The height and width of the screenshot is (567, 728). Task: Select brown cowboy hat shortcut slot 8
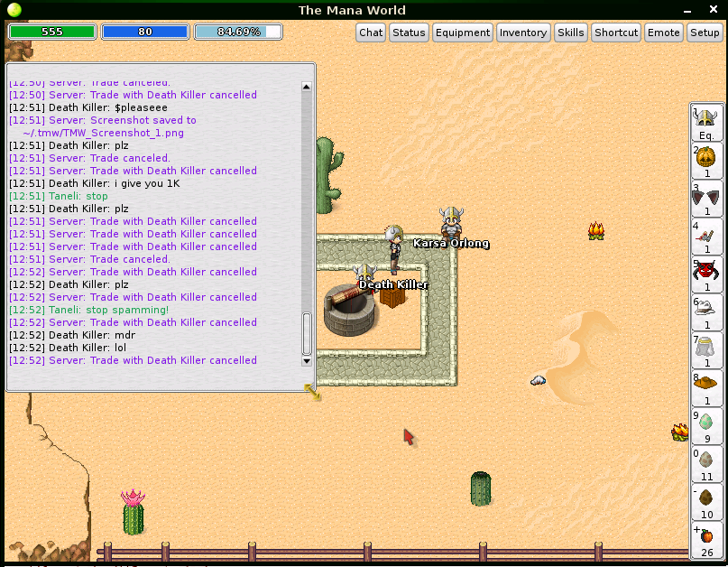(706, 388)
